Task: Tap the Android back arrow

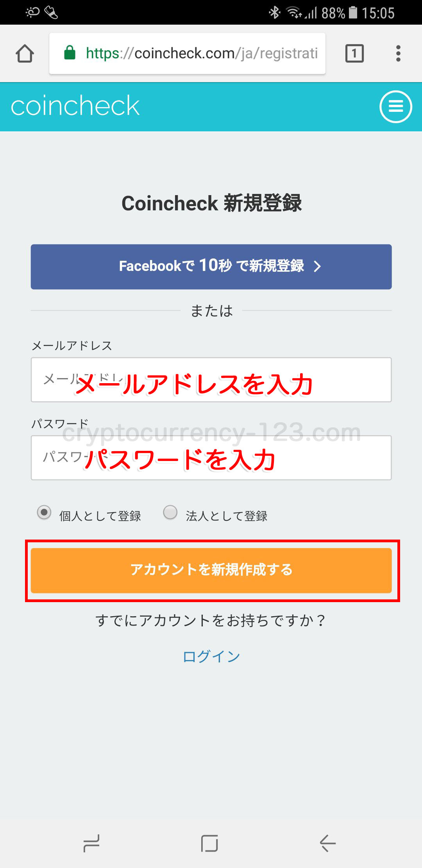Action: click(328, 843)
